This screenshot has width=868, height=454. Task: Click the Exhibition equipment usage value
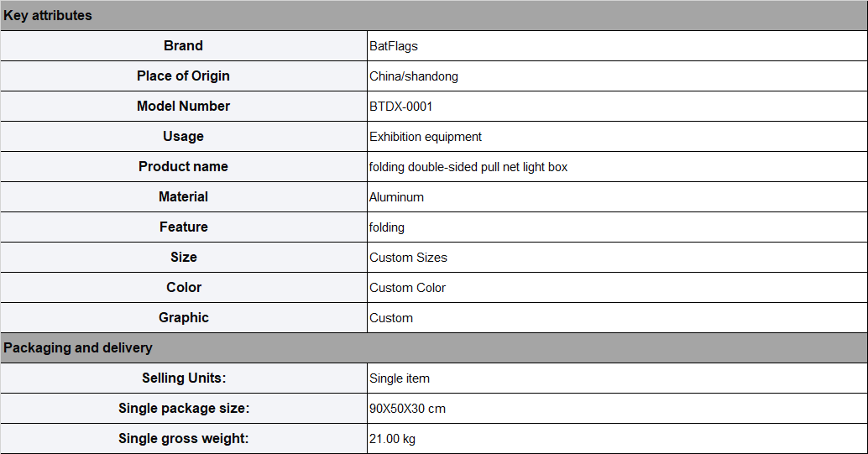(426, 137)
